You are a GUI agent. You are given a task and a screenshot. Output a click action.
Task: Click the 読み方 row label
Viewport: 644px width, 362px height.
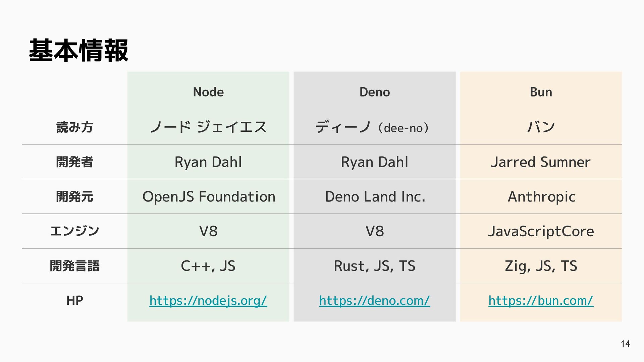click(x=74, y=127)
